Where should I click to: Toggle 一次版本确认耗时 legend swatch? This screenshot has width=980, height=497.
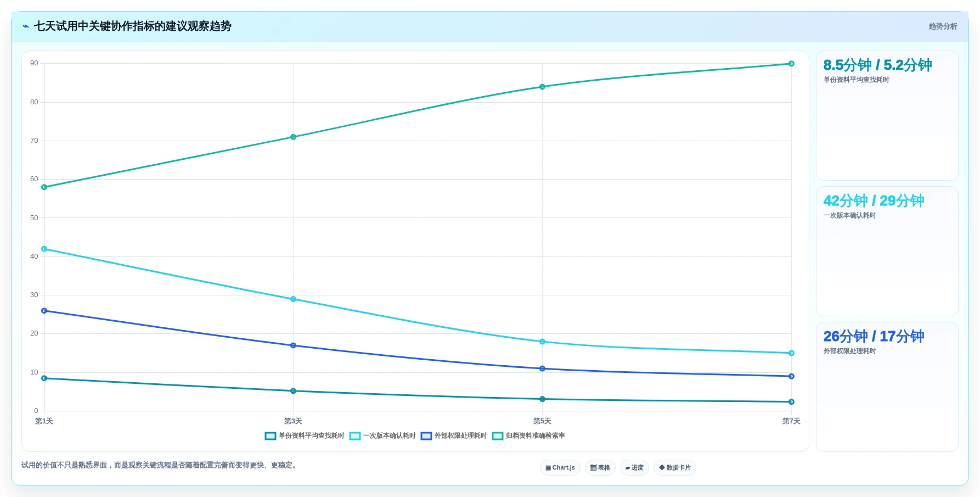(x=355, y=436)
